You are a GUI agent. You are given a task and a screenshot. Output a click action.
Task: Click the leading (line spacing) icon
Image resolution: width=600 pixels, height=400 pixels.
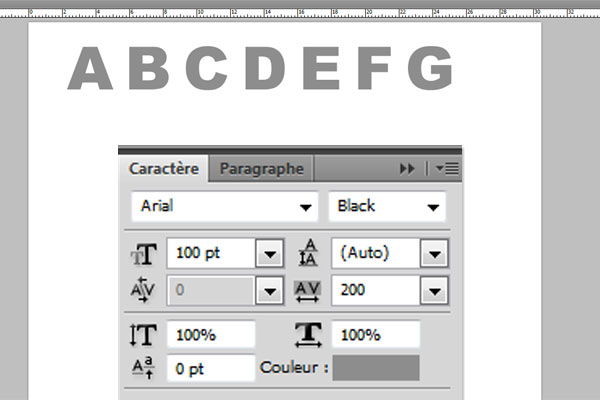pyautogui.click(x=308, y=253)
